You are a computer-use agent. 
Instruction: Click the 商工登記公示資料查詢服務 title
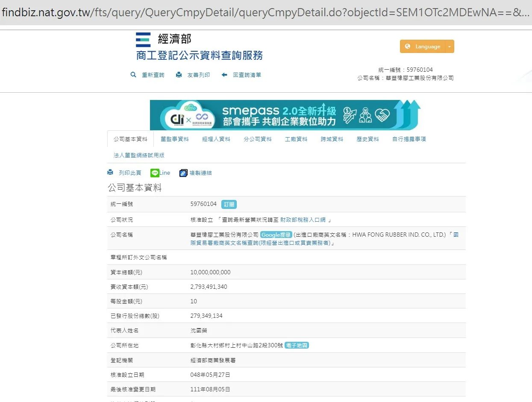pyautogui.click(x=200, y=56)
